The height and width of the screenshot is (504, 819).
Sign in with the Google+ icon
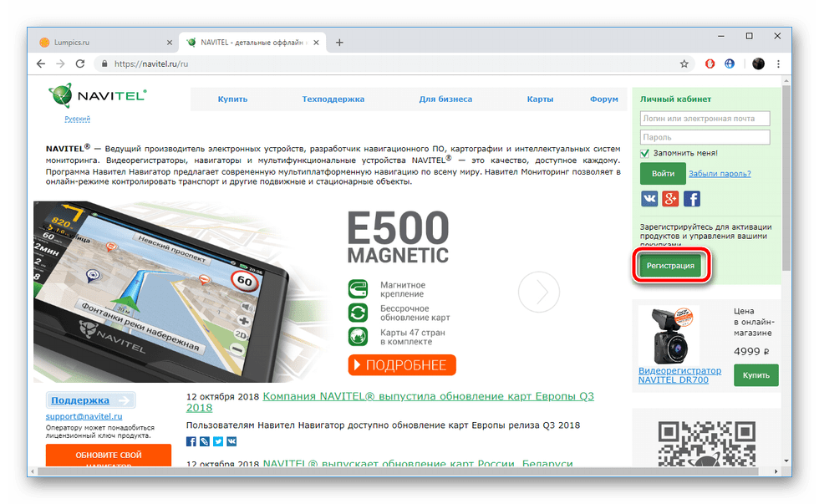tap(670, 198)
